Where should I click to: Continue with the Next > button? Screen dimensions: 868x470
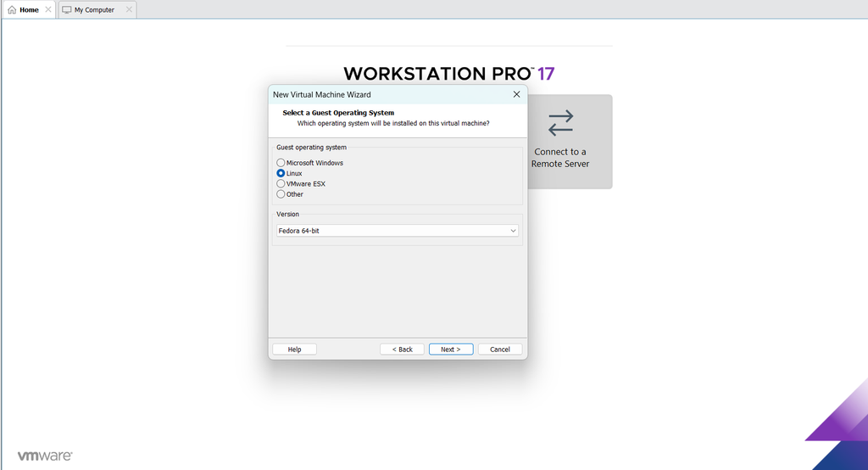coord(451,350)
